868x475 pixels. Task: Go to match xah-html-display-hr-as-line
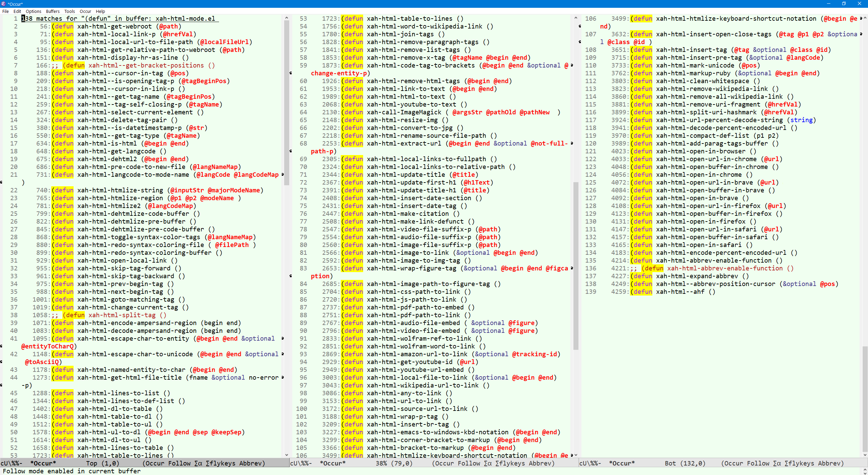pyautogui.click(x=127, y=58)
